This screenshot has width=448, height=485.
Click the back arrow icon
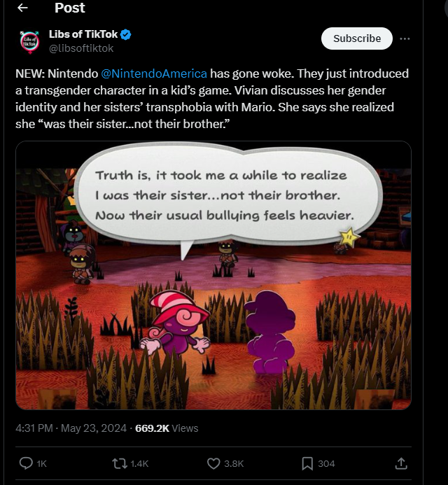pos(22,8)
